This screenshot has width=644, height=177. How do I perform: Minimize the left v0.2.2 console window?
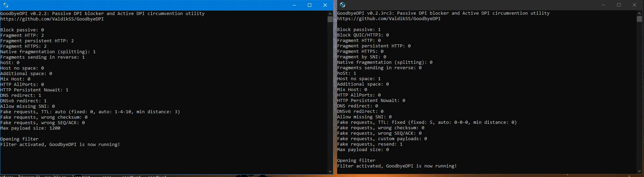294,5
